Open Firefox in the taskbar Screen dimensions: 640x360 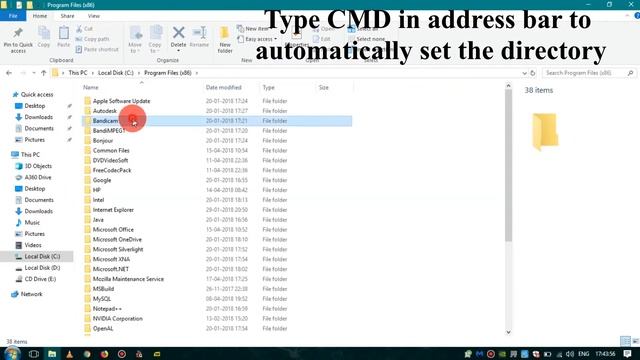104,354
